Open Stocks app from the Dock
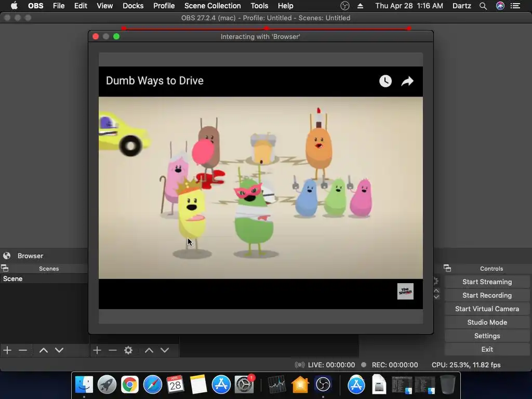The image size is (532, 399). 277,385
